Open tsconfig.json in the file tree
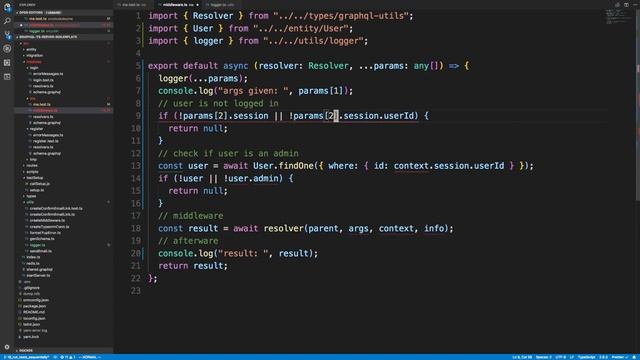The height and width of the screenshot is (360, 640). (34, 319)
